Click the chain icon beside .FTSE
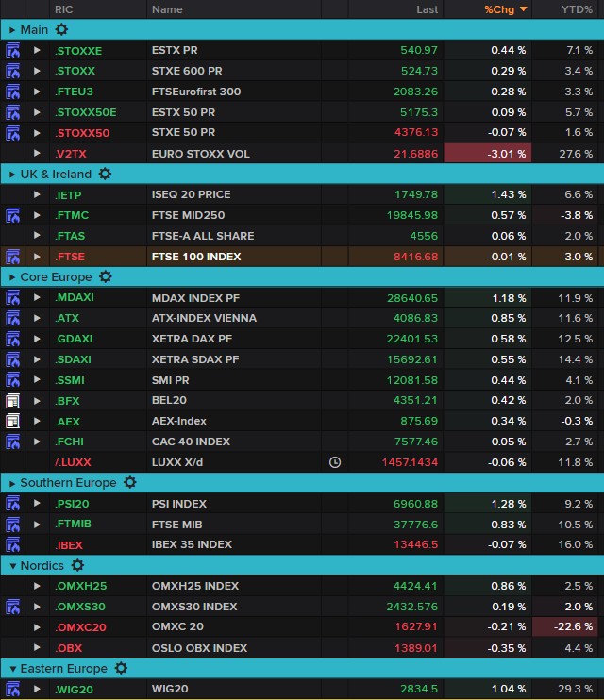The height and width of the screenshot is (700, 604). click(13, 257)
